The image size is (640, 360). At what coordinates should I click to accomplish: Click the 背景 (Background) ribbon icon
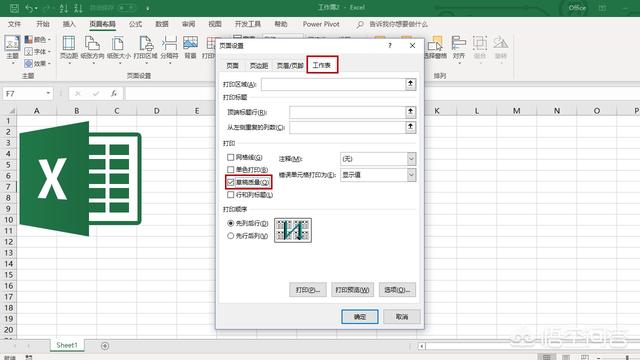(x=190, y=48)
